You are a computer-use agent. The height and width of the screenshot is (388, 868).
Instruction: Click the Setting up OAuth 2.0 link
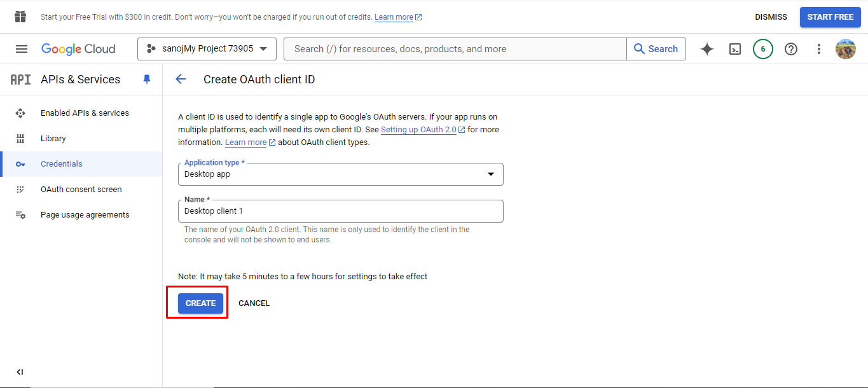[418, 130]
